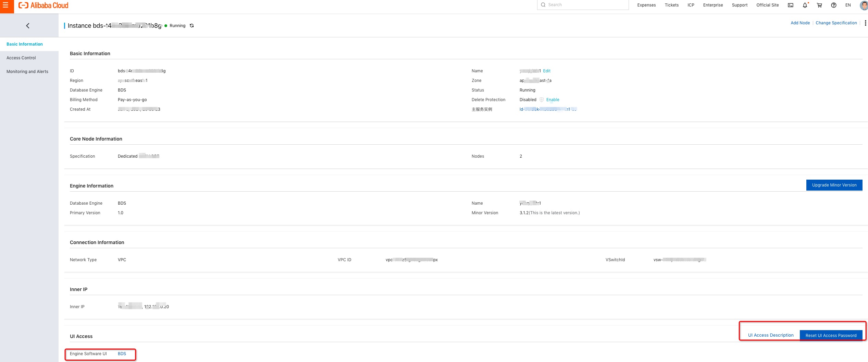This screenshot has width=868, height=362.
Task: Go to the Expenses page
Action: pos(646,5)
